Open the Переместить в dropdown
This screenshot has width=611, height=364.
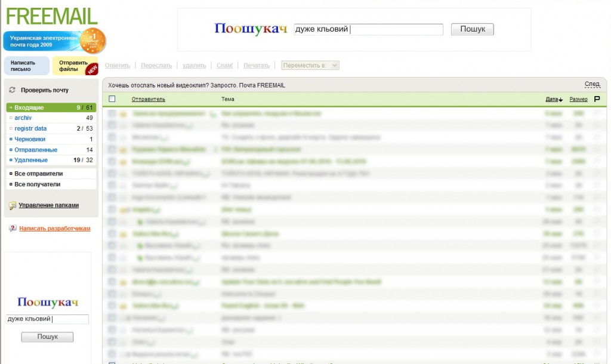click(x=310, y=66)
